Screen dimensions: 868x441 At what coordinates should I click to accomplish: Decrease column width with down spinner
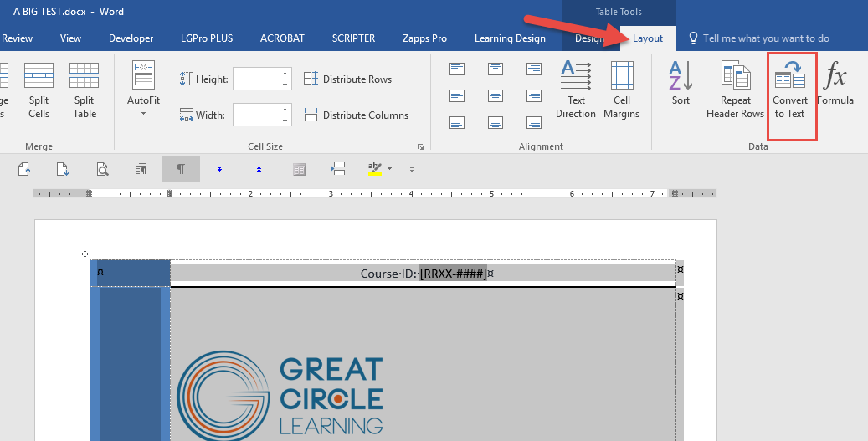point(285,121)
